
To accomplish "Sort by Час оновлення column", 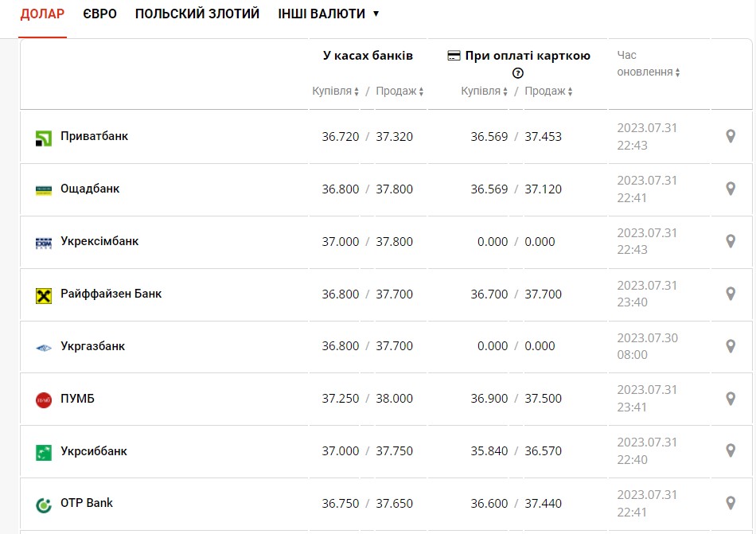I will coord(648,64).
